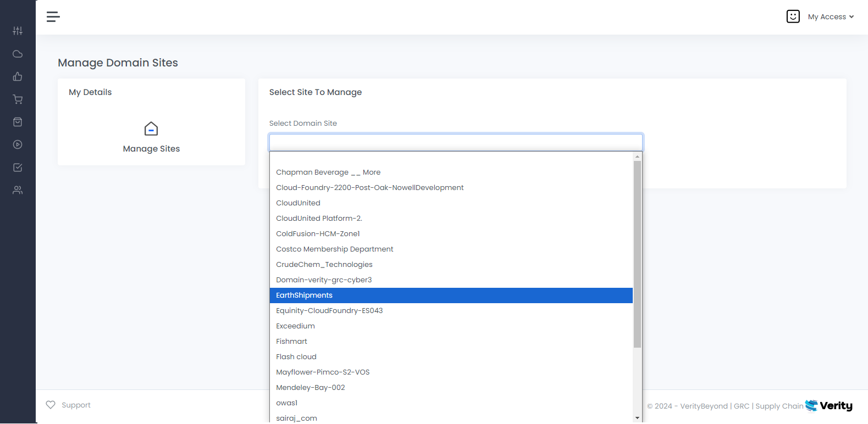Viewport: 868px width, 424px height.
Task: Select CrudeChem_Technologies option
Action: coord(451,265)
